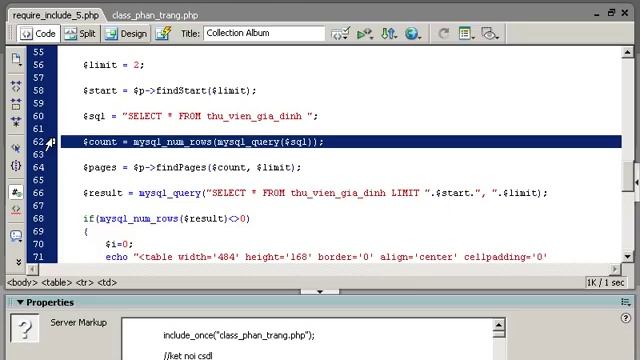Screen dimensions: 640x360
Task: Open Preview/Debug in Browser menu
Action: (364, 33)
